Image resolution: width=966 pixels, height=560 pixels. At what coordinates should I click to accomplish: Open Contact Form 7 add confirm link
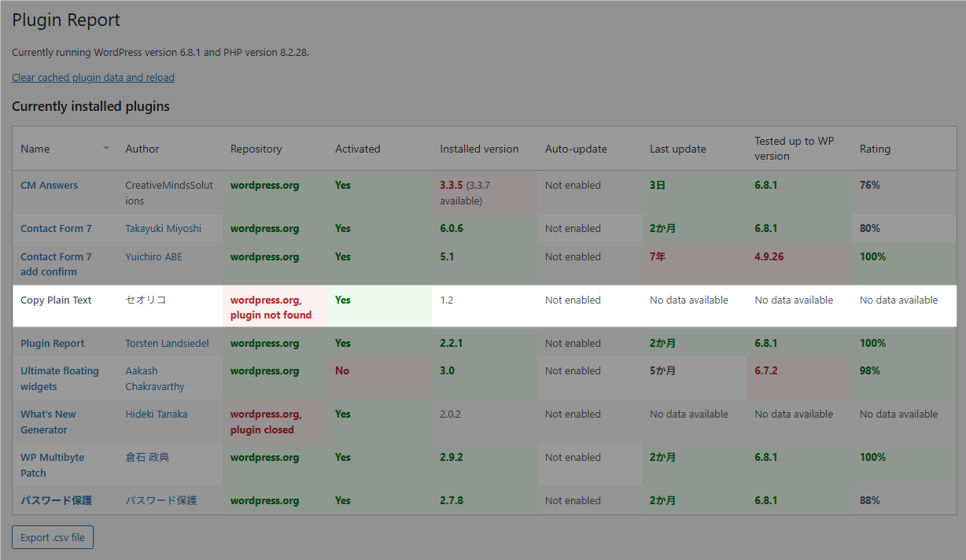pyautogui.click(x=56, y=264)
